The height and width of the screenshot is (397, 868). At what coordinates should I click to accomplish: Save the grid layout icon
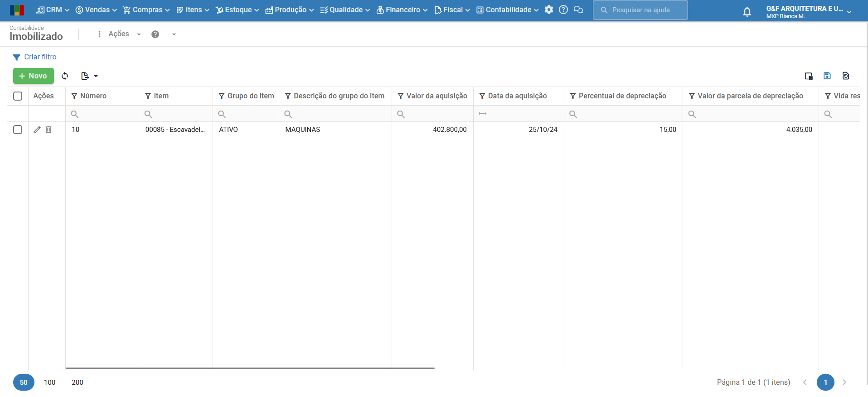(827, 76)
